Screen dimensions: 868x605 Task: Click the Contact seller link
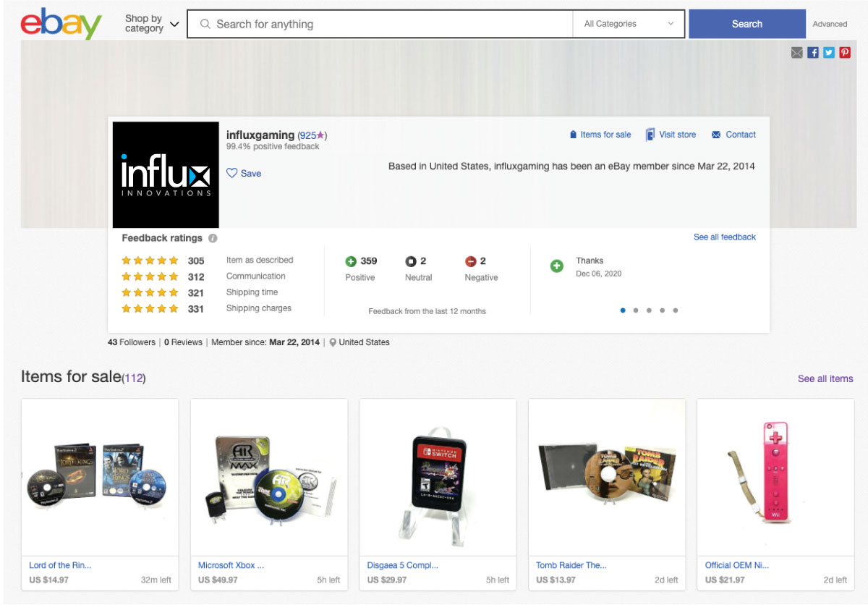coord(741,135)
